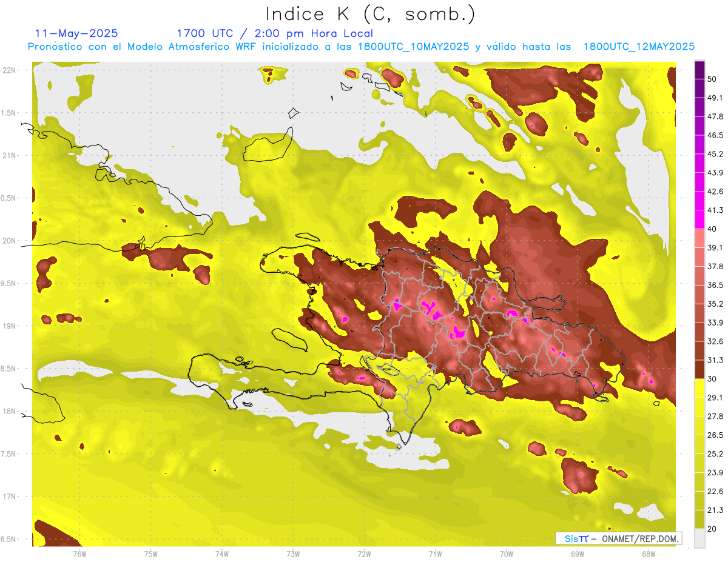This screenshot has height=562, width=728.
Task: Select the colorbar value 21.3
Action: pyautogui.click(x=715, y=510)
